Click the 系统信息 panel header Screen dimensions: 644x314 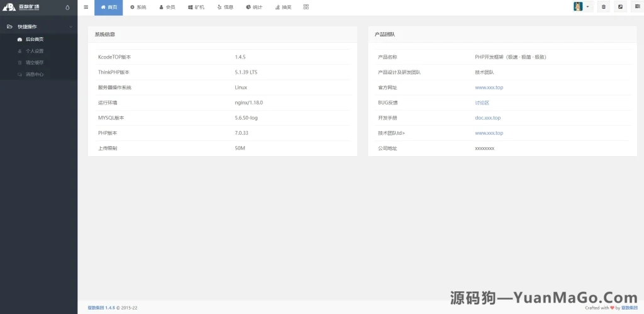[x=223, y=35]
